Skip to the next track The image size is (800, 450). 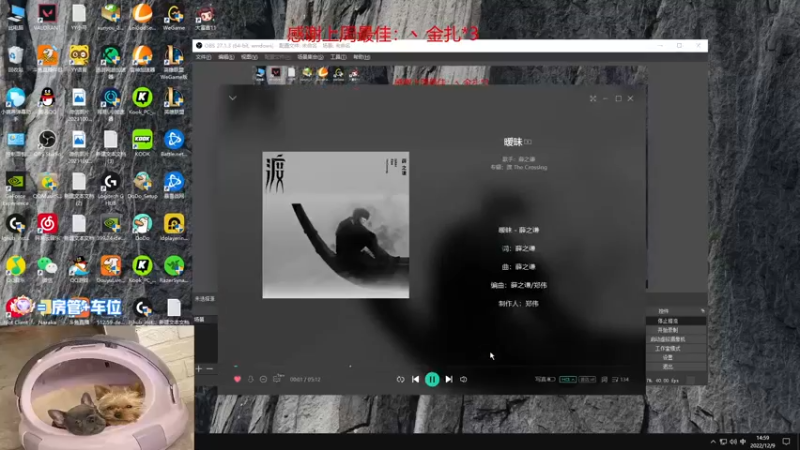click(448, 379)
